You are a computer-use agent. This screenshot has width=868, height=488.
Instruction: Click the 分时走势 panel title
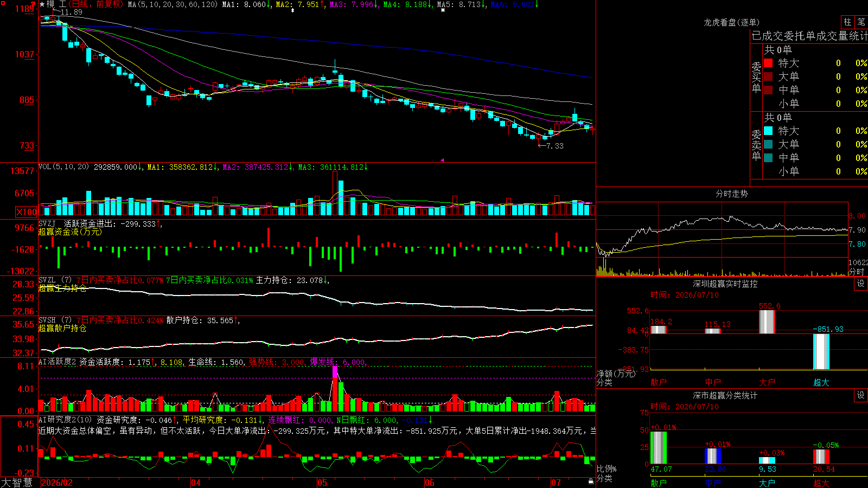pyautogui.click(x=731, y=194)
